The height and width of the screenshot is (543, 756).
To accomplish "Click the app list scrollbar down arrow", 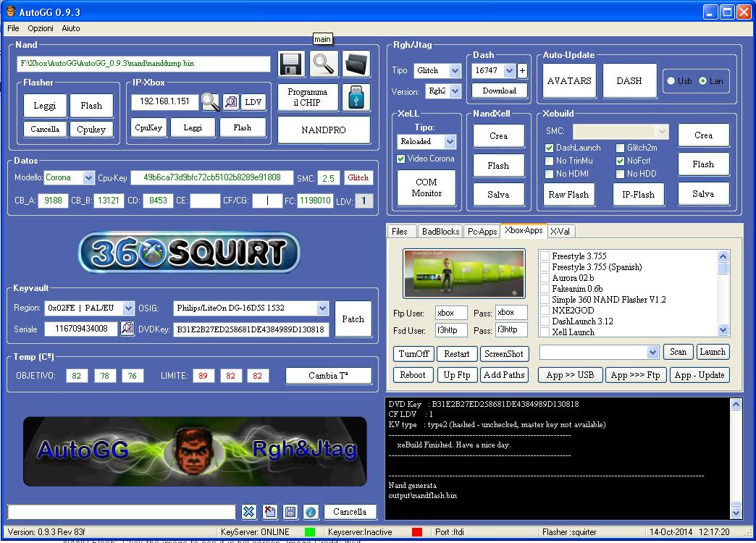I will [723, 330].
